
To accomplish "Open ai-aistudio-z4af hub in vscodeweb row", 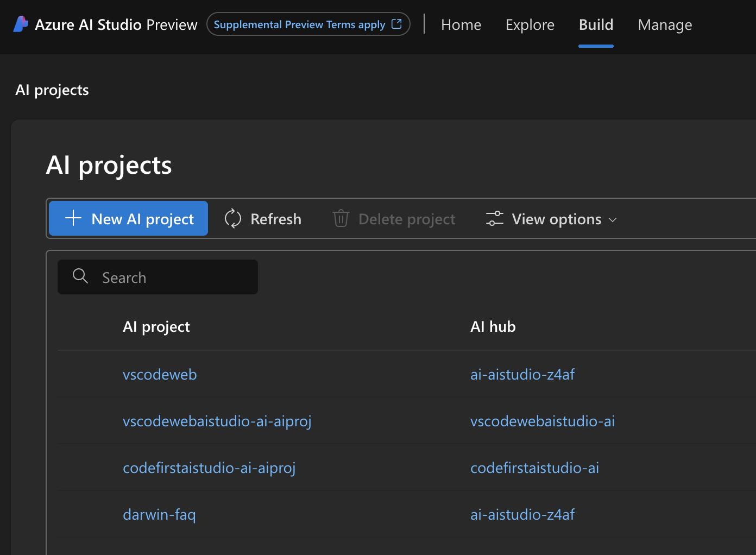I will coord(522,374).
